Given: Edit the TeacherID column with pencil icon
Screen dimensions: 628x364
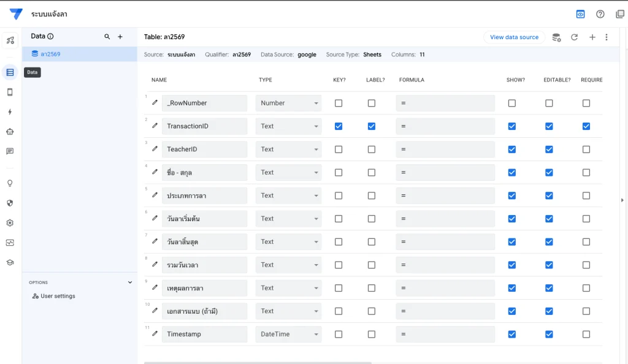Looking at the screenshot, I should pos(155,149).
